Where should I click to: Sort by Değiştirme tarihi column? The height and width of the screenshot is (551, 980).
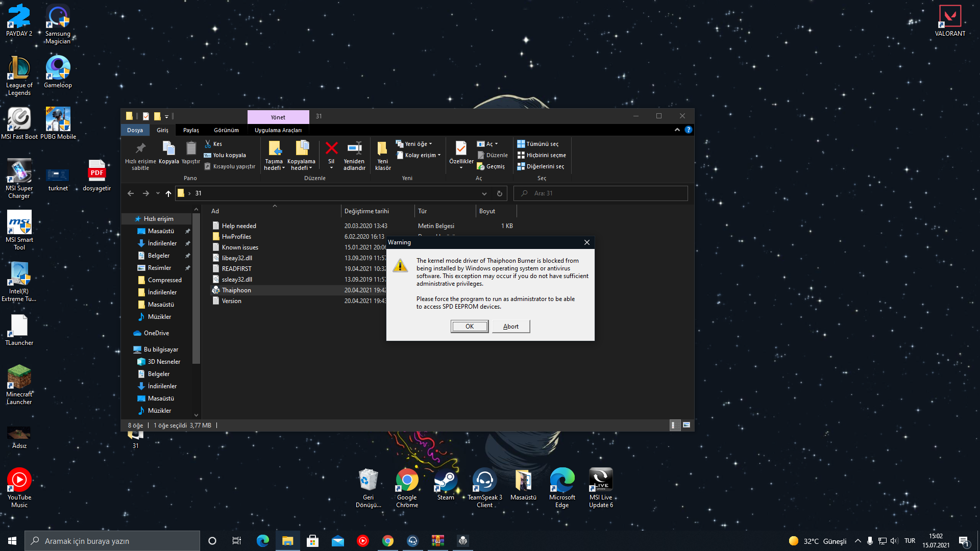click(x=378, y=211)
